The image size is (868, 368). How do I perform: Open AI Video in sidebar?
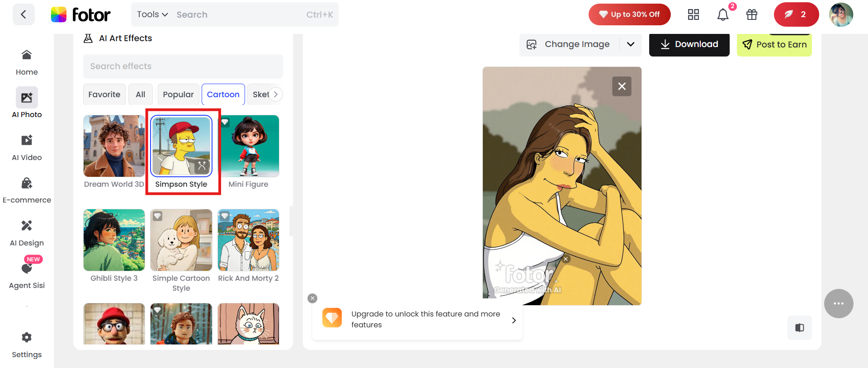point(27,148)
